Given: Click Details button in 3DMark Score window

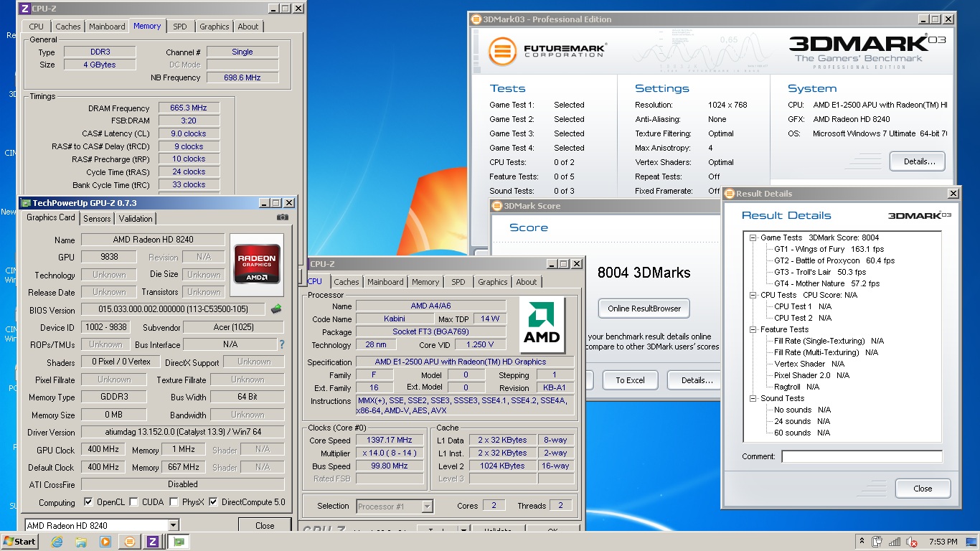Looking at the screenshot, I should [696, 380].
